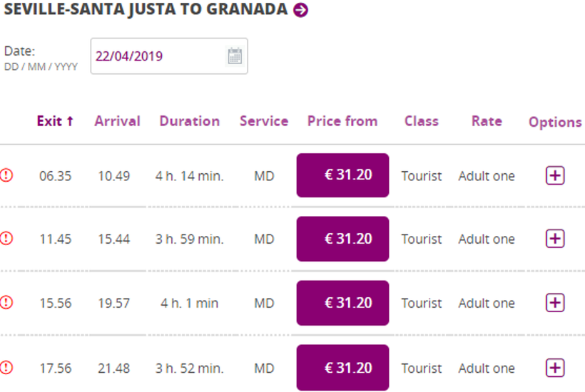Select €31.20 price for 06.35 train
585x392 pixels.
coord(342,175)
